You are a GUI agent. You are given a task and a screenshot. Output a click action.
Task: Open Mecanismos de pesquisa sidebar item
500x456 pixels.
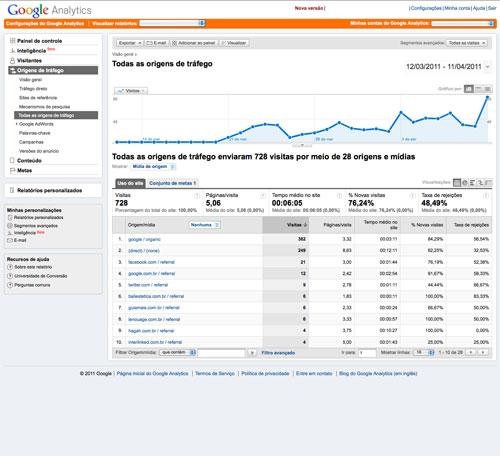tap(44, 107)
